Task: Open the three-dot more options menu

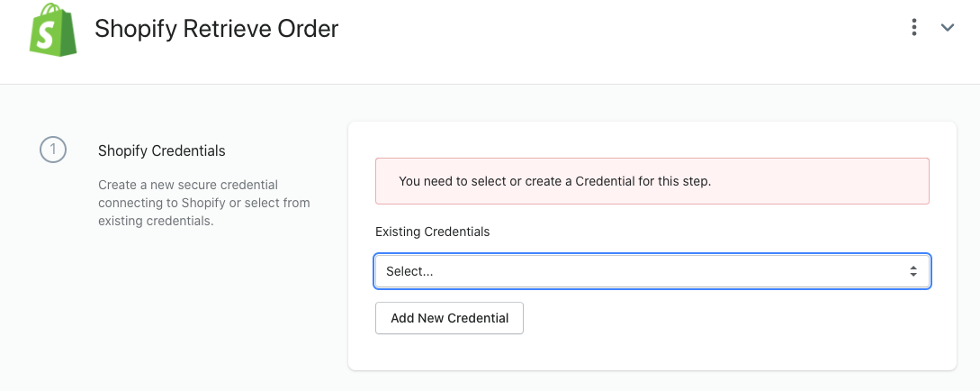Action: (914, 28)
